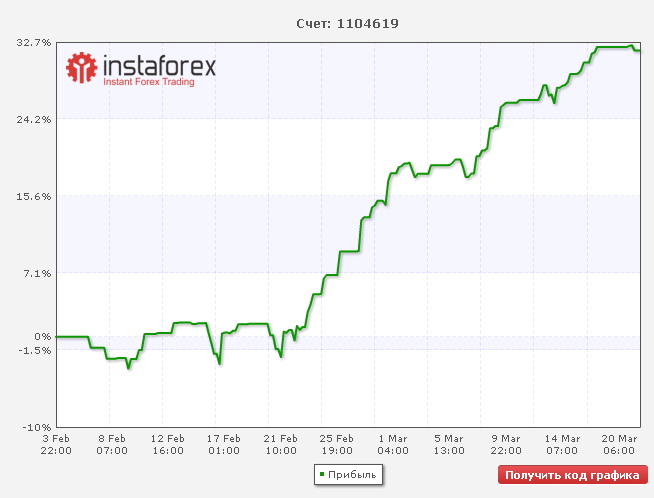Click the '5 Mar 13:00' x-axis label
The width and height of the screenshot is (654, 498).
[449, 445]
